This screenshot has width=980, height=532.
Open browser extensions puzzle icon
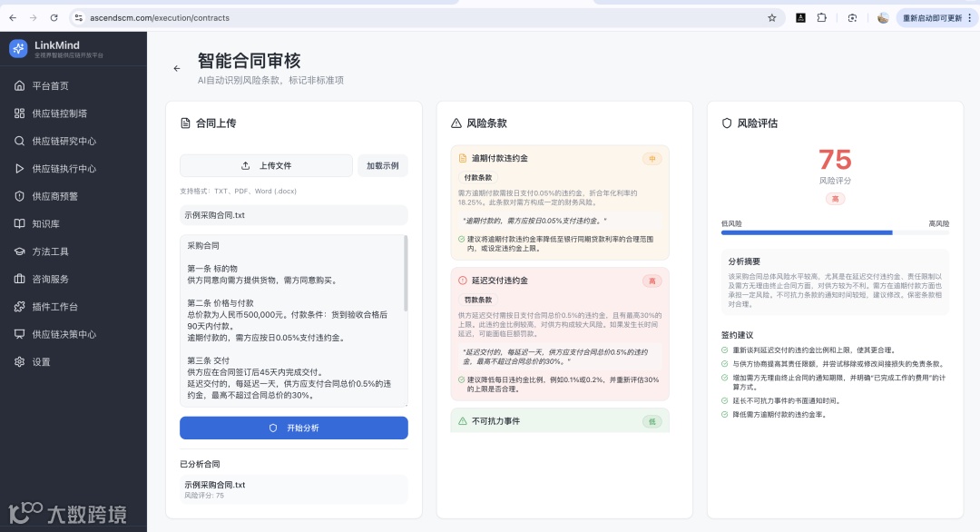click(x=822, y=17)
